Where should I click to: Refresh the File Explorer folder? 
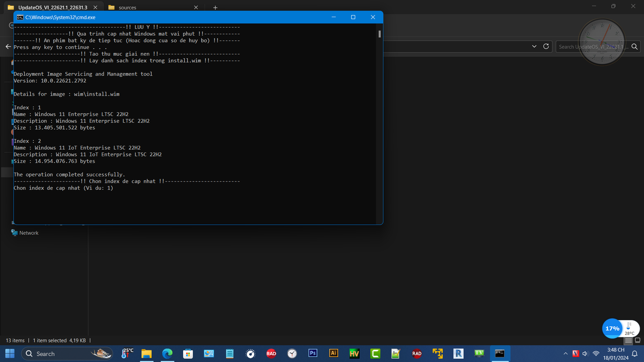click(546, 46)
